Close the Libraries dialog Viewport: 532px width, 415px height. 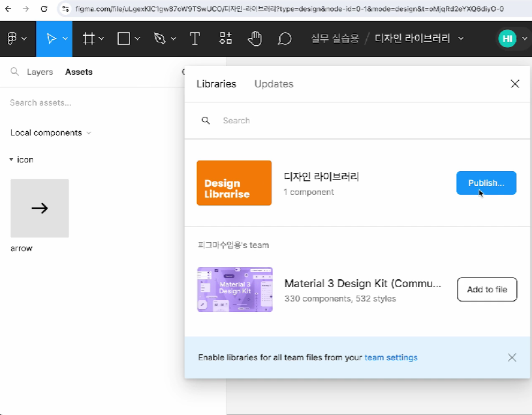(x=514, y=84)
